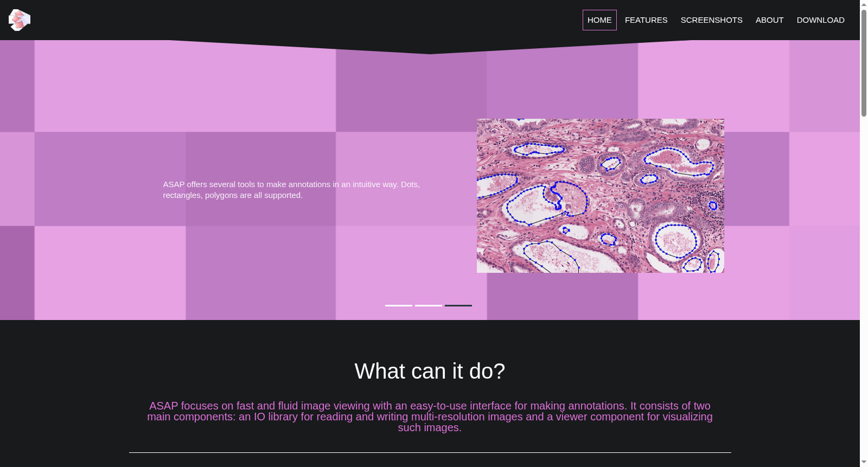Open the SCREENSHOTS nav link
The width and height of the screenshot is (868, 467).
711,20
